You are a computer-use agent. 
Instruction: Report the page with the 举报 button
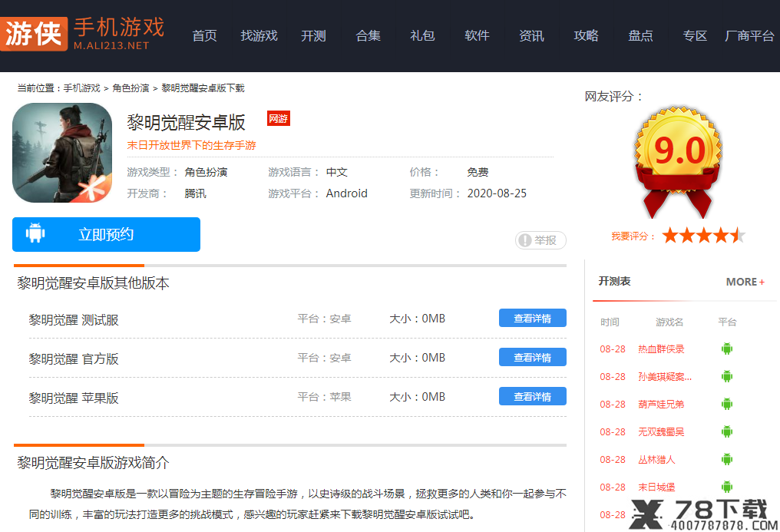[540, 240]
